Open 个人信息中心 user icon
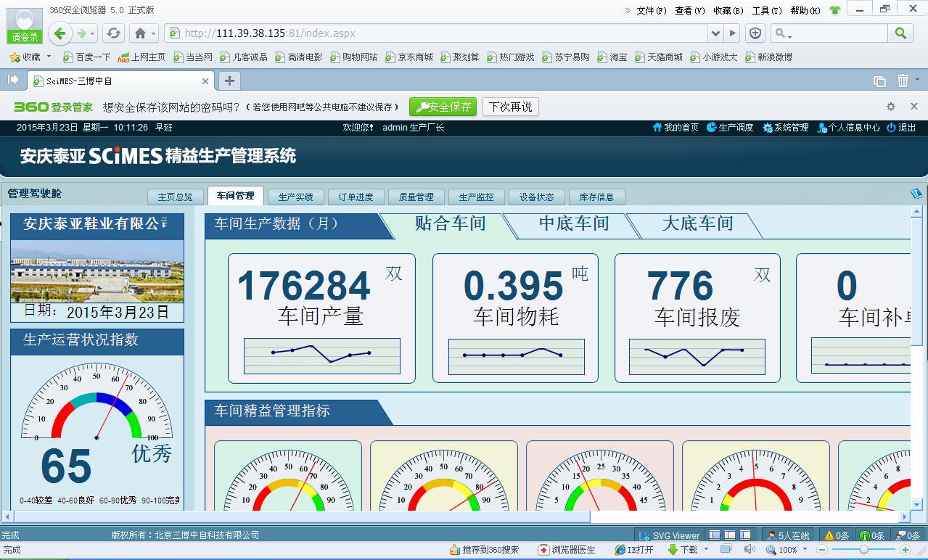Image resolution: width=928 pixels, height=560 pixels. (821, 128)
